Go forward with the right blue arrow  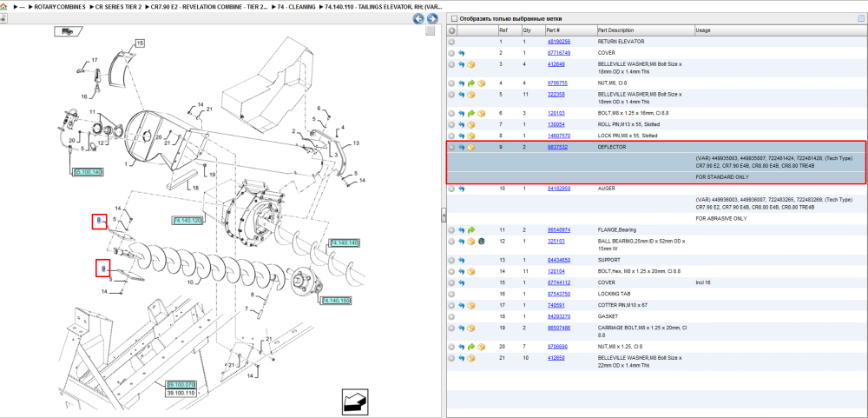click(432, 19)
